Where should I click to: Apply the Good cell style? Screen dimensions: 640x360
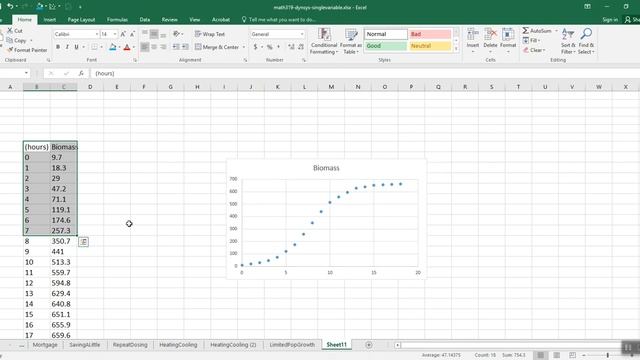[386, 46]
